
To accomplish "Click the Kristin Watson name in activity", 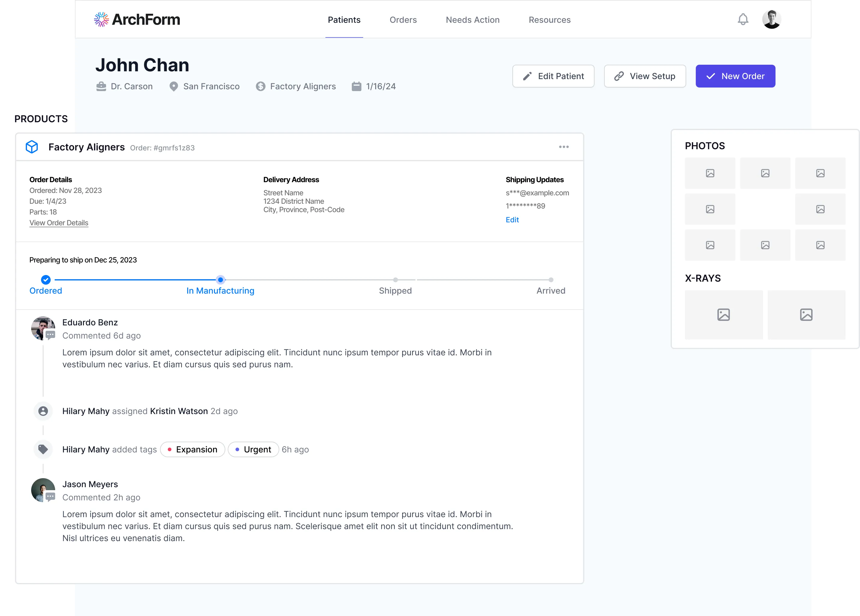I will [x=179, y=411].
